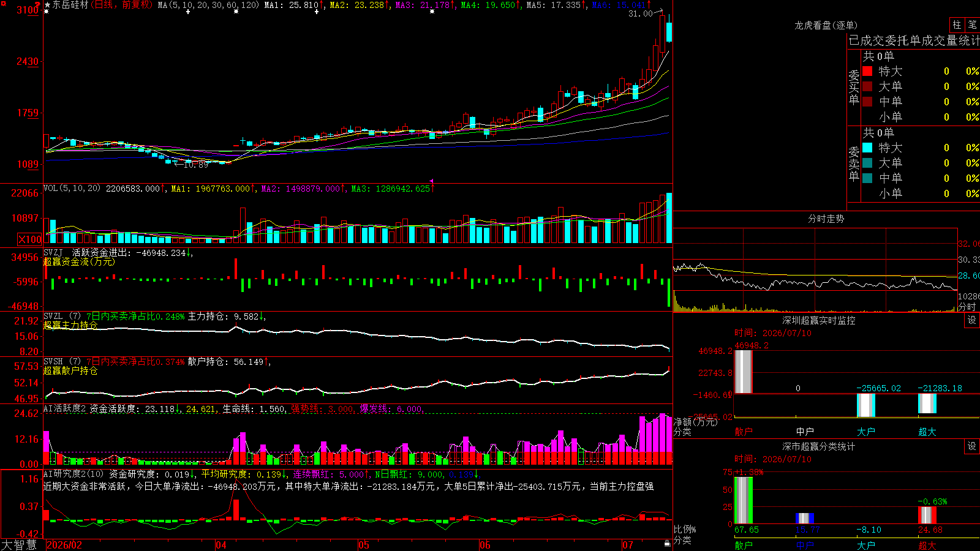Screen dimensions: 980x551
Task: Open 设 settings for 深圳超赢实时监控
Action: tap(972, 320)
